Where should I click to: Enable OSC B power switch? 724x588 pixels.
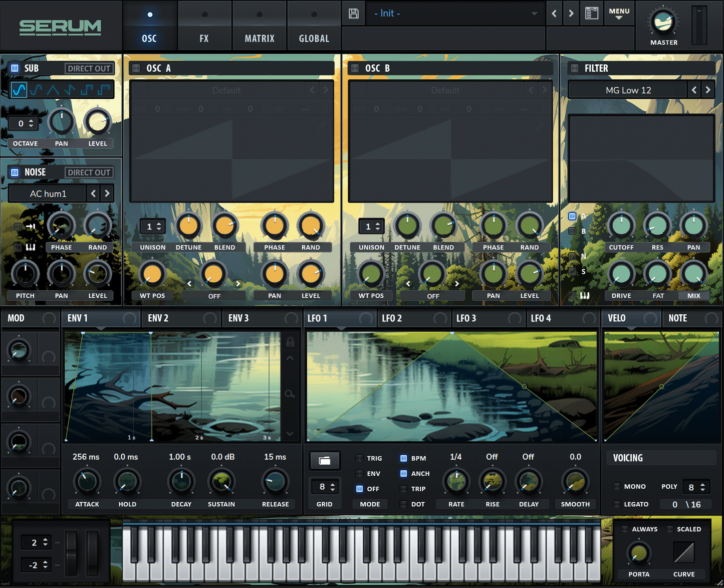[355, 68]
